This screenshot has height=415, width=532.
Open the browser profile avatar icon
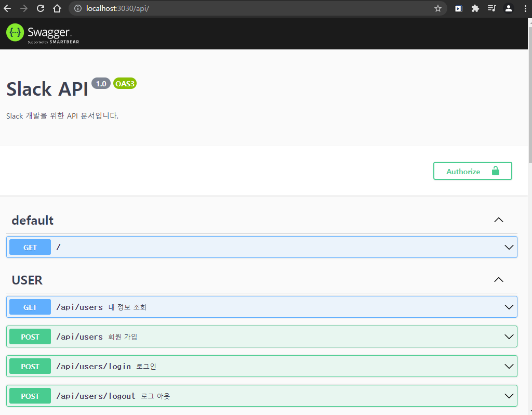click(x=508, y=8)
